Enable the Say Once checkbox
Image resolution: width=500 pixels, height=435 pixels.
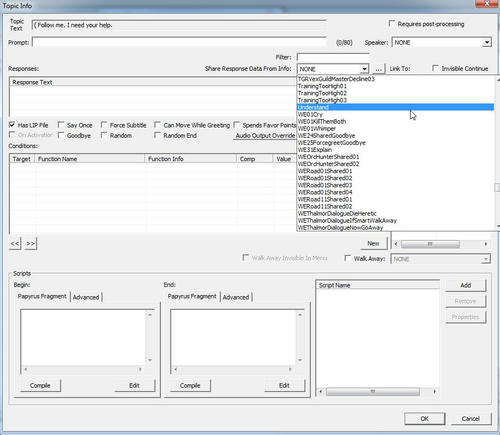[61, 125]
